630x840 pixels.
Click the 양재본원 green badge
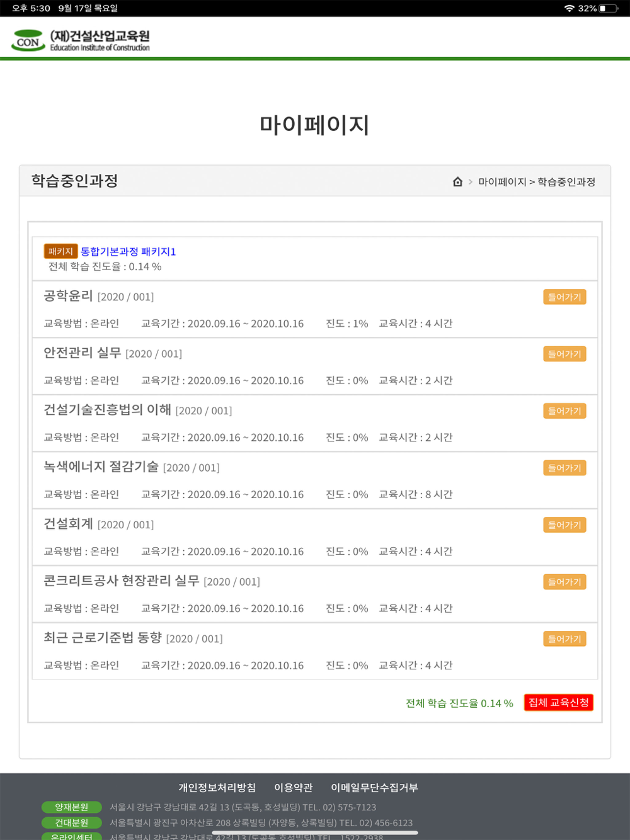pyautogui.click(x=71, y=807)
